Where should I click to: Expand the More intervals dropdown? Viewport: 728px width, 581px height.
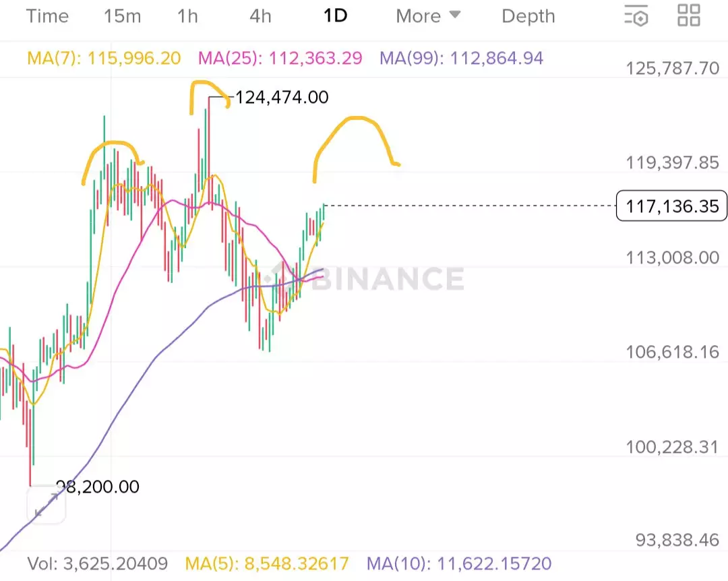coord(428,16)
